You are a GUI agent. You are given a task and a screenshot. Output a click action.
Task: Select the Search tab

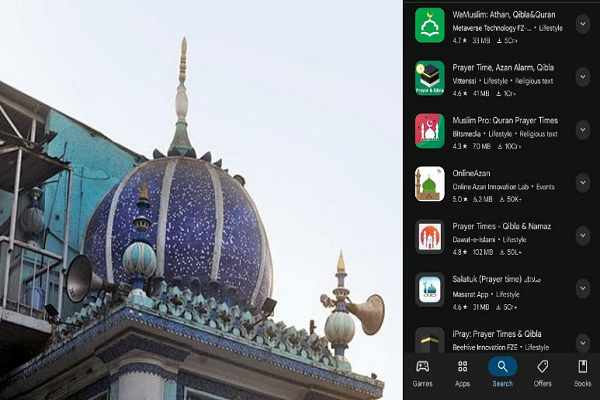(x=502, y=373)
